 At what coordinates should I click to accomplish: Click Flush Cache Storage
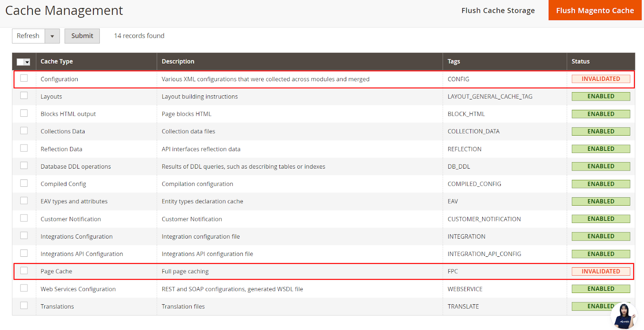pyautogui.click(x=498, y=10)
